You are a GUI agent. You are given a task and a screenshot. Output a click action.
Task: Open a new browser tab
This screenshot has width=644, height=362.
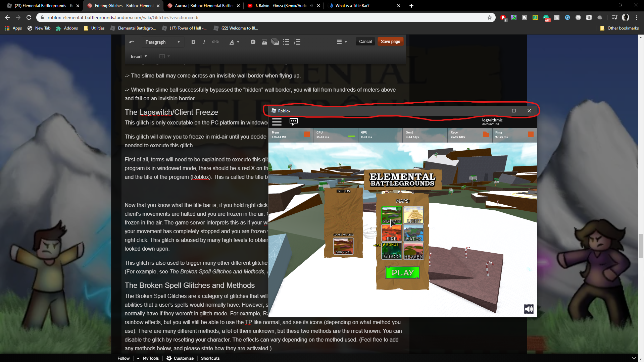[411, 6]
